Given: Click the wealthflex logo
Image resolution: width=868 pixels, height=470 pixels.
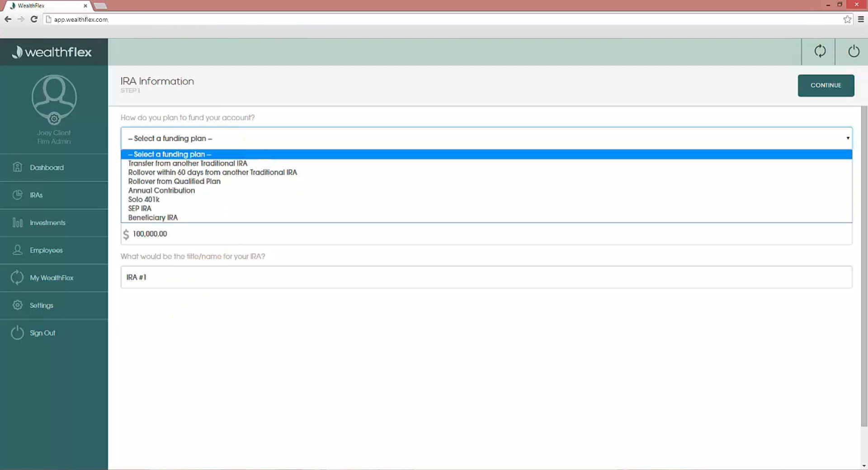Looking at the screenshot, I should point(52,52).
